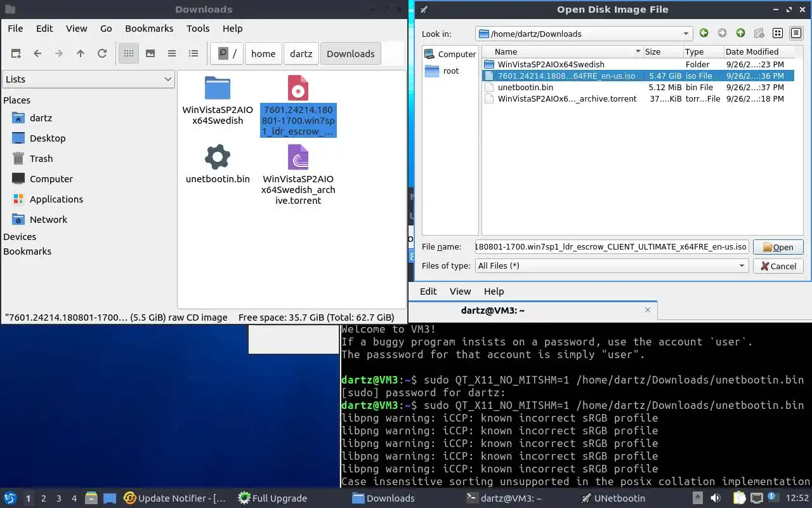Screen dimensions: 812x508
Task: Select the dartz@VM3 terminal tab
Action: tap(492, 311)
